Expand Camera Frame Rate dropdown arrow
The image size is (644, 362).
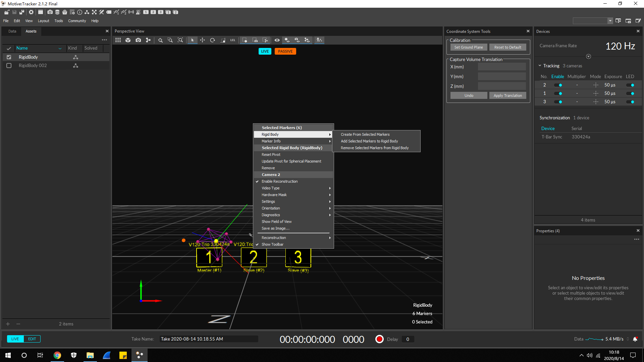588,56
